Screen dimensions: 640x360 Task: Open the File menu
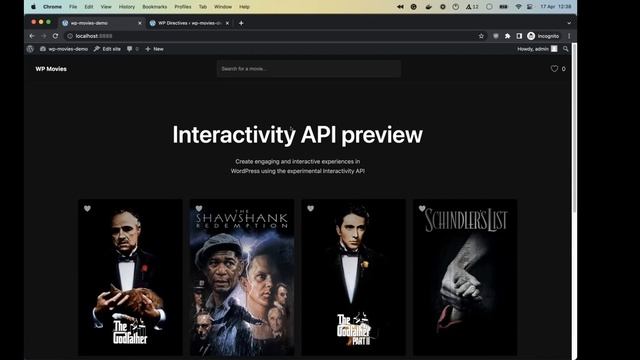pos(73,7)
